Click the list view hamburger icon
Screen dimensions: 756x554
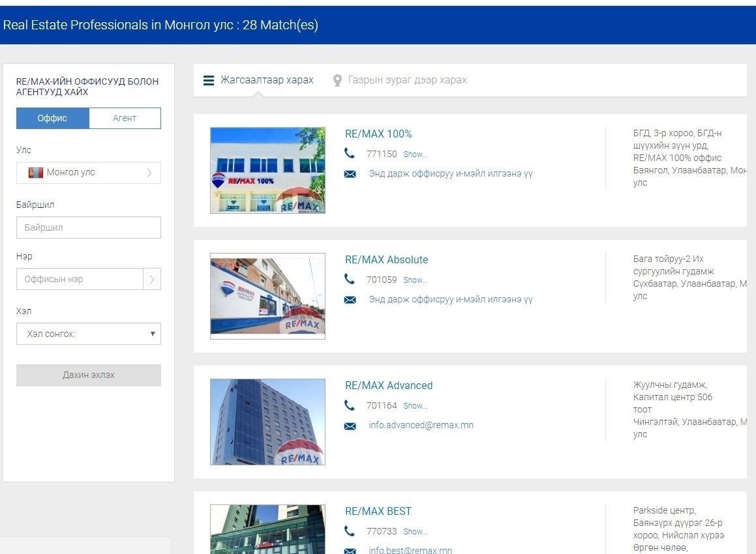click(x=209, y=81)
